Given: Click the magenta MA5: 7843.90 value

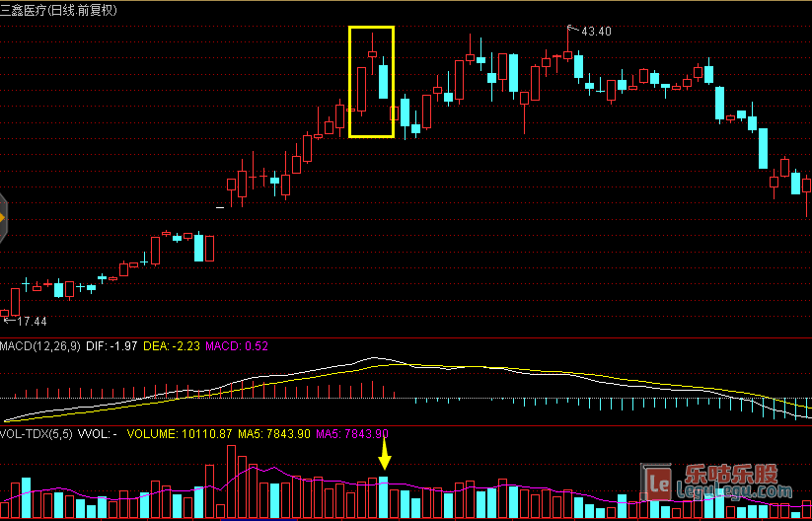Looking at the screenshot, I should tap(352, 434).
